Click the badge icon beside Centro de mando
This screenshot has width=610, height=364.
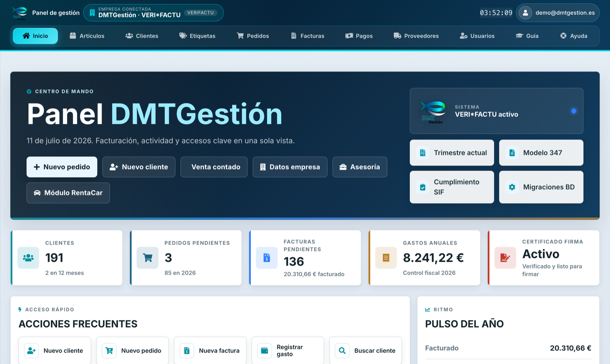click(29, 91)
